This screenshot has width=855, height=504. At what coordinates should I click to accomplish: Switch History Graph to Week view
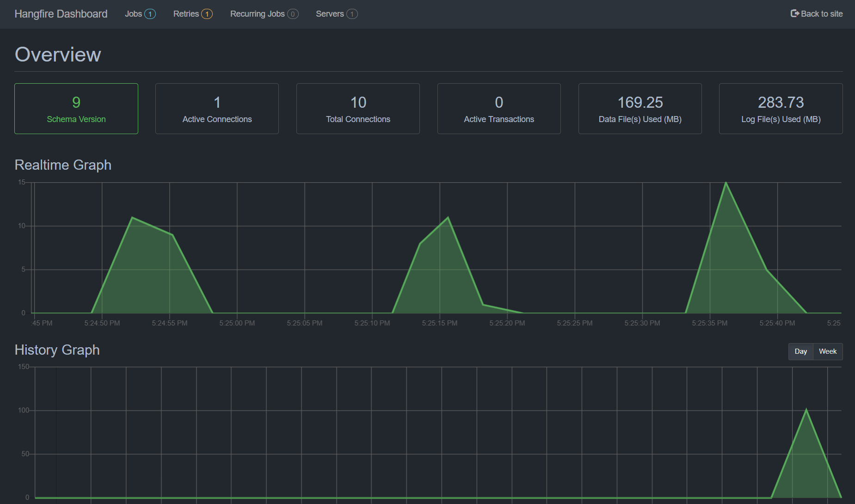coord(827,351)
